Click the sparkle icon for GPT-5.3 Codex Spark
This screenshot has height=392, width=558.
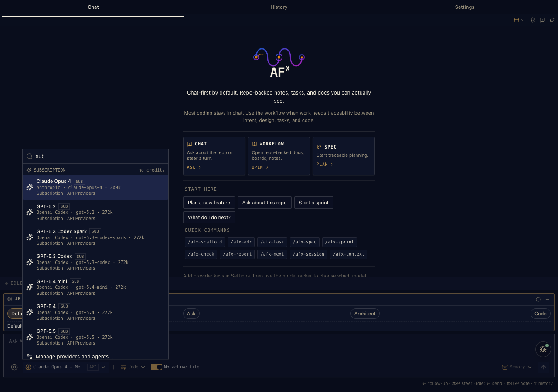coord(30,237)
